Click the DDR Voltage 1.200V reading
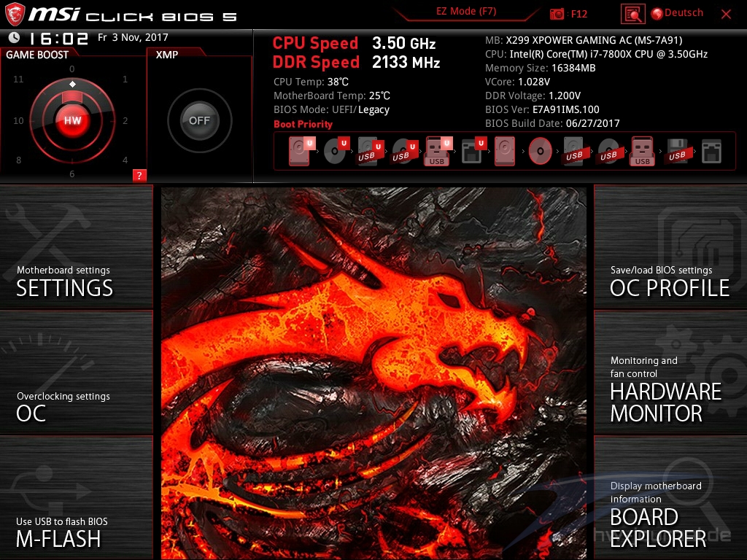Viewport: 747px width, 560px height. (x=533, y=96)
